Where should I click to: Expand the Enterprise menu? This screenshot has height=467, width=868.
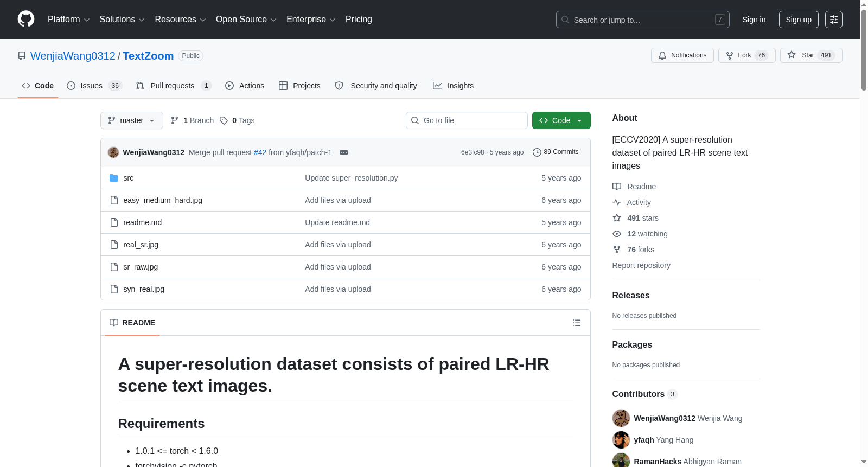[x=311, y=20]
